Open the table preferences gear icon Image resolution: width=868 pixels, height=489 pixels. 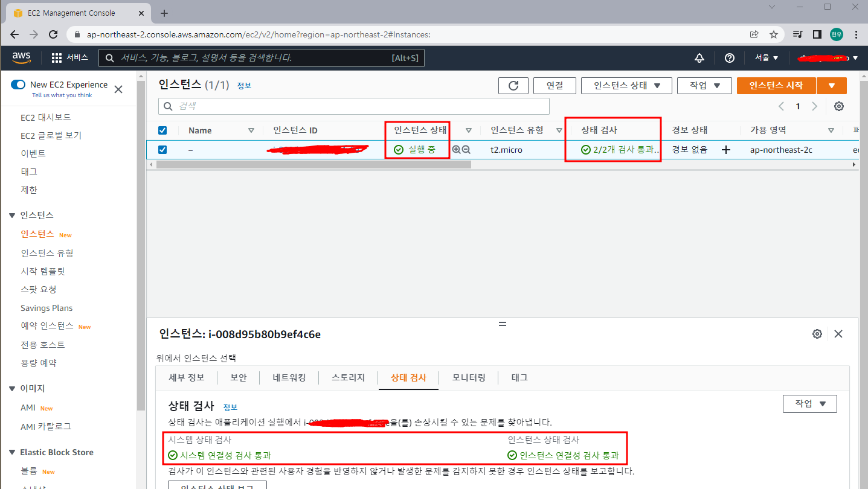838,106
